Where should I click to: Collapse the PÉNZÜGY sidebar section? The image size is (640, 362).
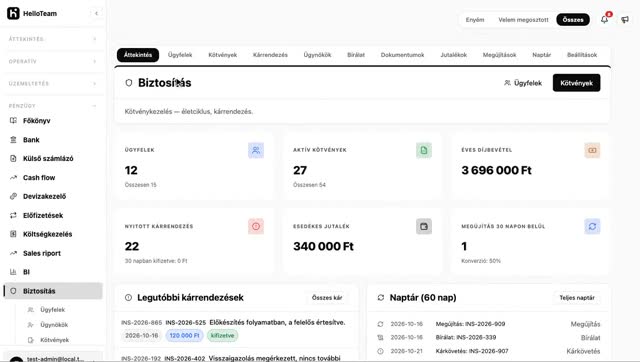click(53, 106)
